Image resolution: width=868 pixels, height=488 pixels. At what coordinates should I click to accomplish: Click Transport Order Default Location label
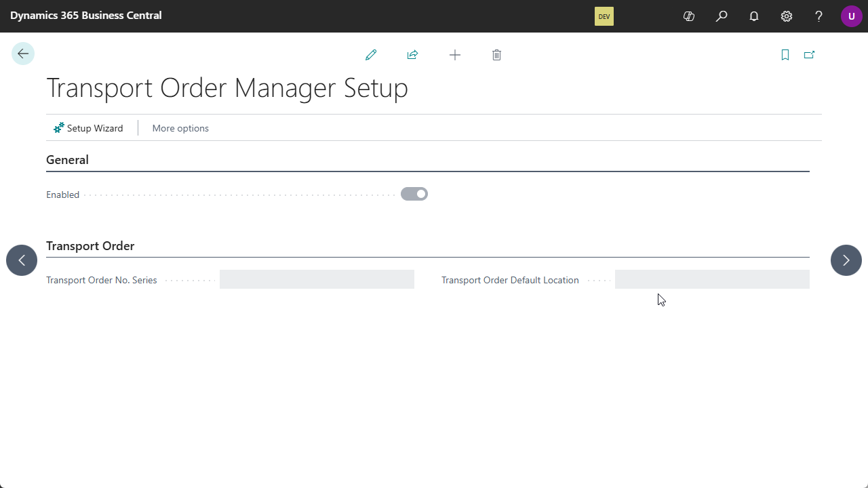[x=510, y=280]
